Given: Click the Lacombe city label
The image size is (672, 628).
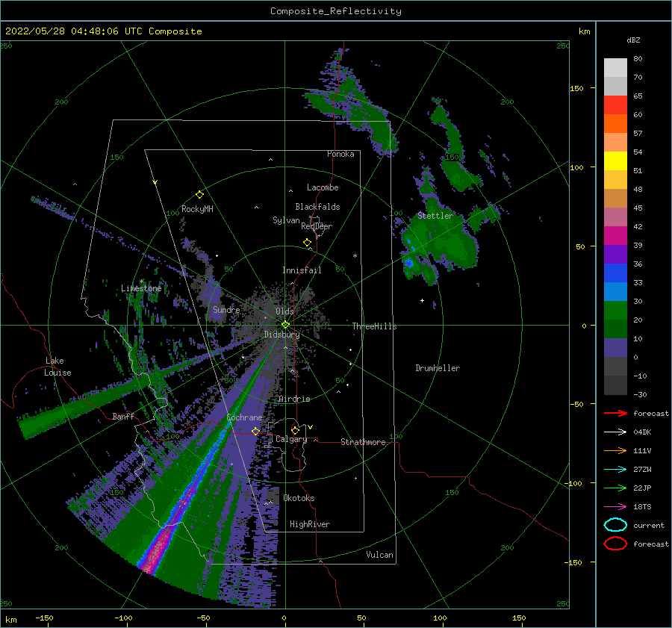Looking at the screenshot, I should point(323,187).
